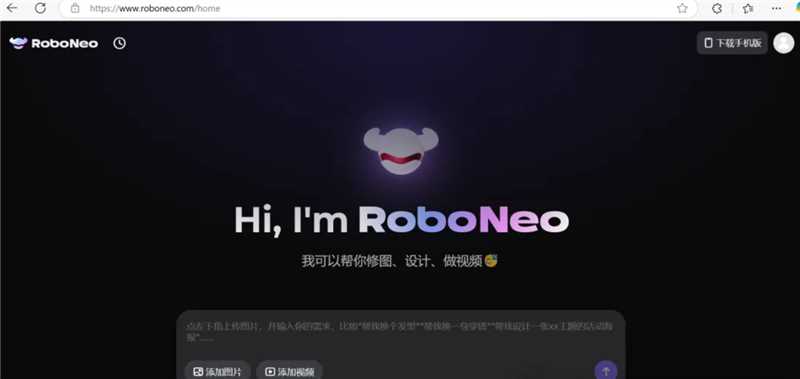The height and width of the screenshot is (379, 800).
Task: Click the emoji after 做视频 subtitle
Action: point(491,261)
